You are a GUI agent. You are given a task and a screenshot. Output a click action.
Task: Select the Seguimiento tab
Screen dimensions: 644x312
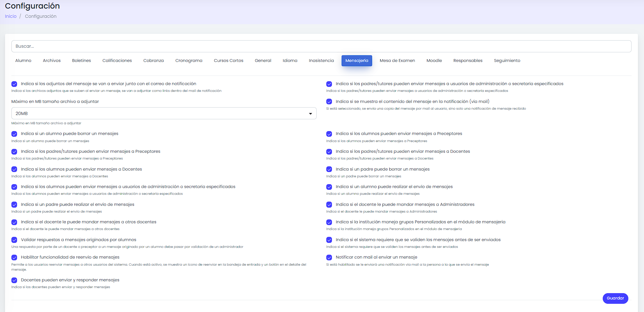(x=507, y=61)
